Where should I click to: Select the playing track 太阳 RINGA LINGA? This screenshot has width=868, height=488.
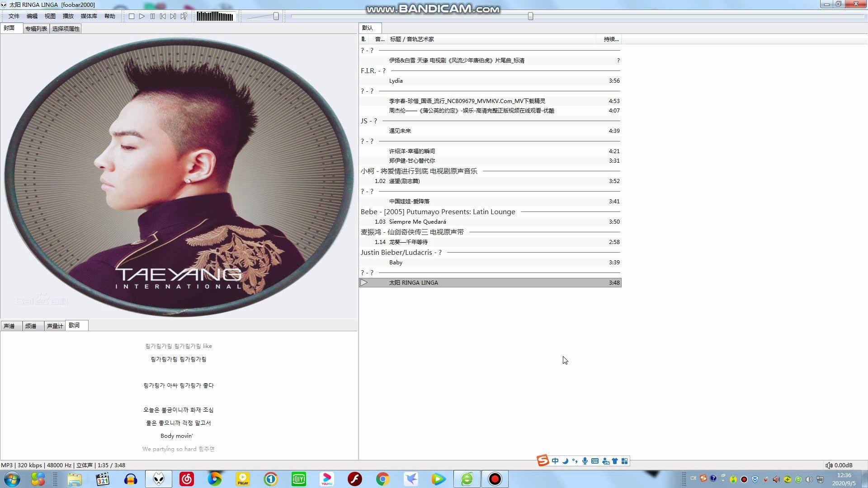[490, 283]
